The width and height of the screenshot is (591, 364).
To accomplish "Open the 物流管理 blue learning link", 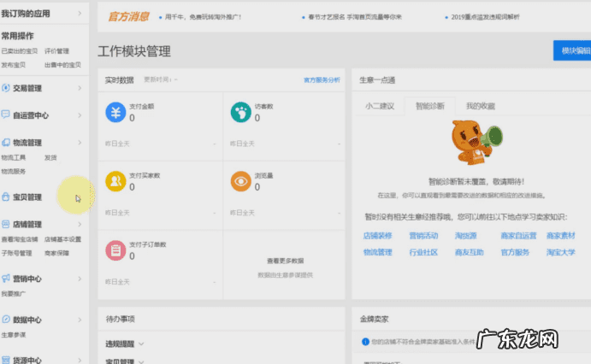I will point(377,252).
